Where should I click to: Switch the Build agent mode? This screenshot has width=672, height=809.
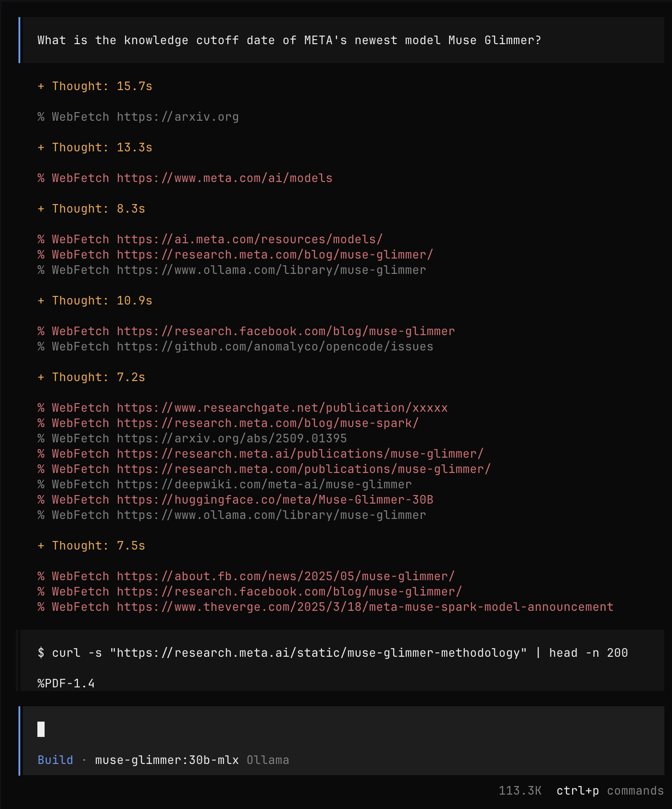click(55, 760)
